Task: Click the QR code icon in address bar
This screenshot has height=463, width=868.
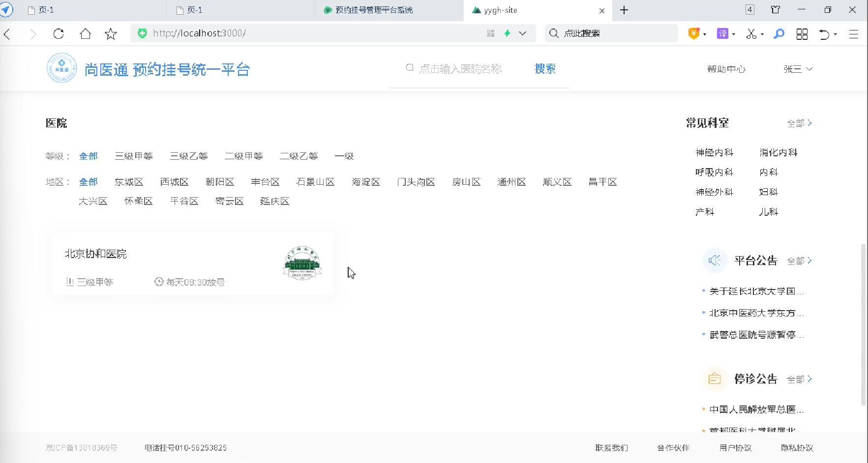Action: click(490, 33)
